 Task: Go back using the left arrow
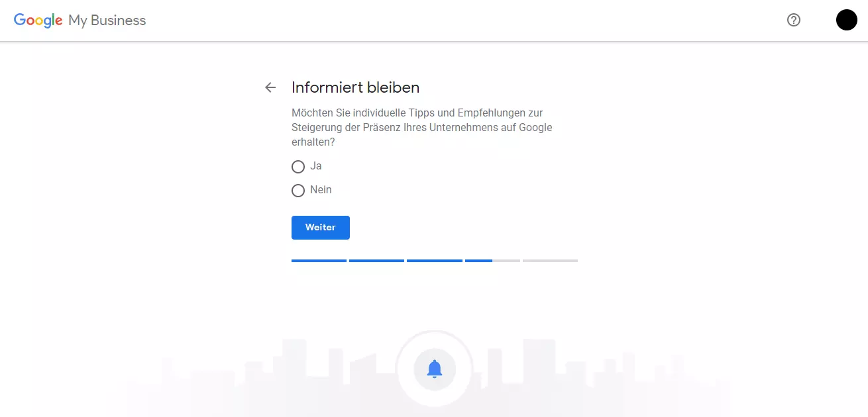(270, 87)
